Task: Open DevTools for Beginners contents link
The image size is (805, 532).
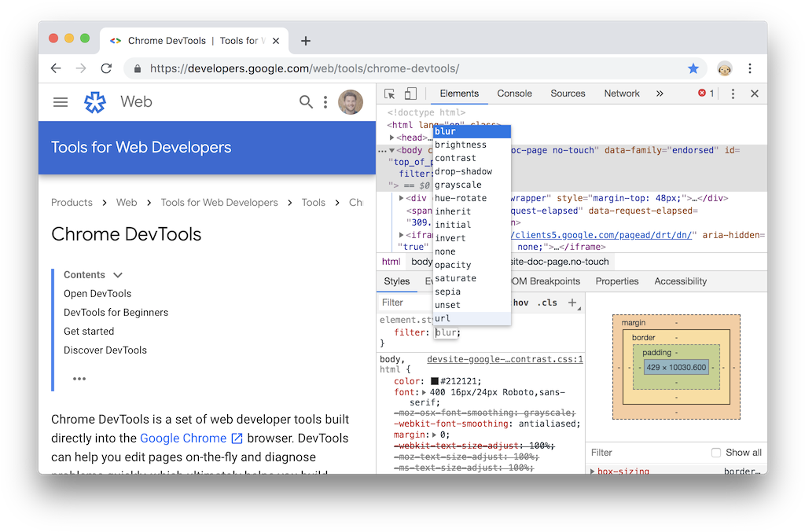Action: (116, 313)
